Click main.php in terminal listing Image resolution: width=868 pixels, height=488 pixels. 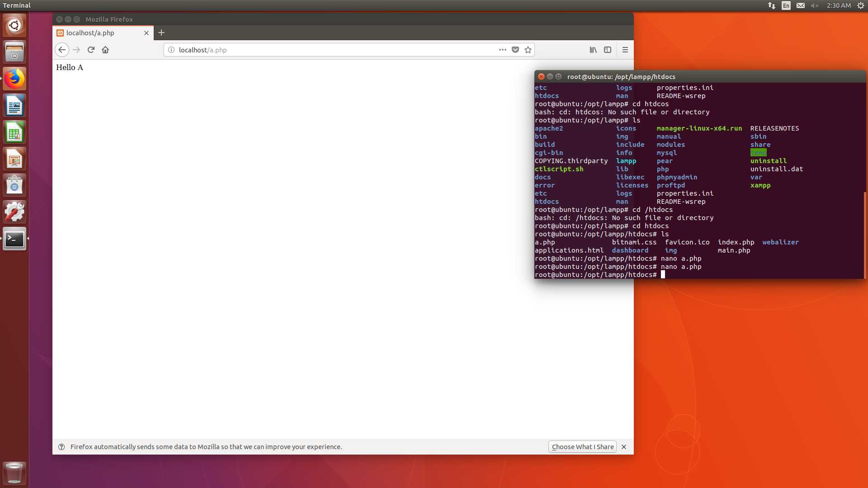734,250
